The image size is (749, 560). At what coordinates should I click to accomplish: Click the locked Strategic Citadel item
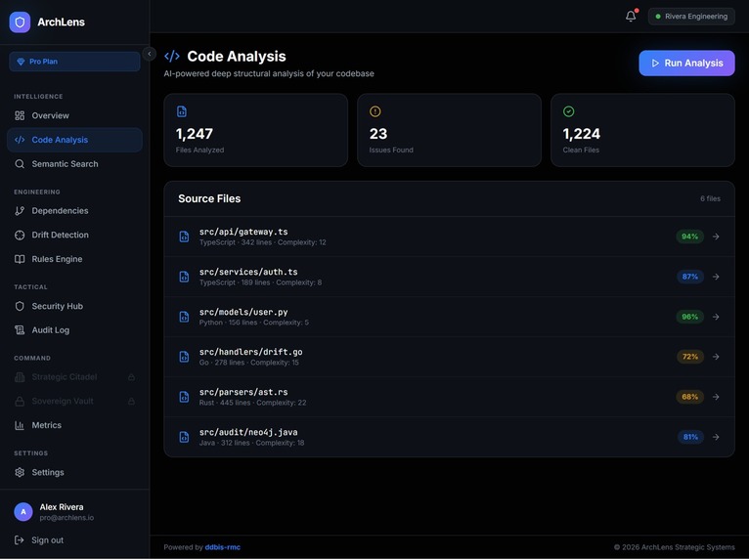click(x=74, y=377)
